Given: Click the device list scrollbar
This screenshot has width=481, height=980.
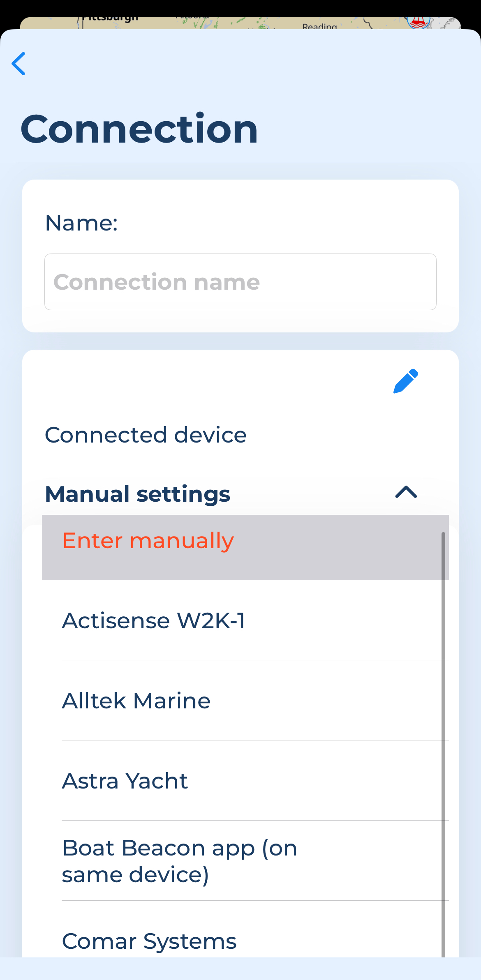Looking at the screenshot, I should pyautogui.click(x=443, y=744).
